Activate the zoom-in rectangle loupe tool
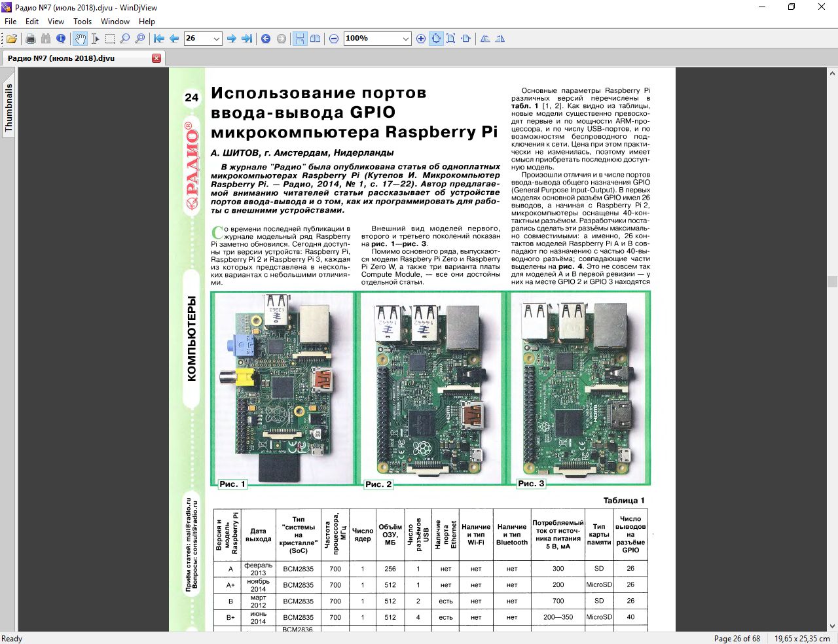This screenshot has width=838, height=644. coord(140,39)
